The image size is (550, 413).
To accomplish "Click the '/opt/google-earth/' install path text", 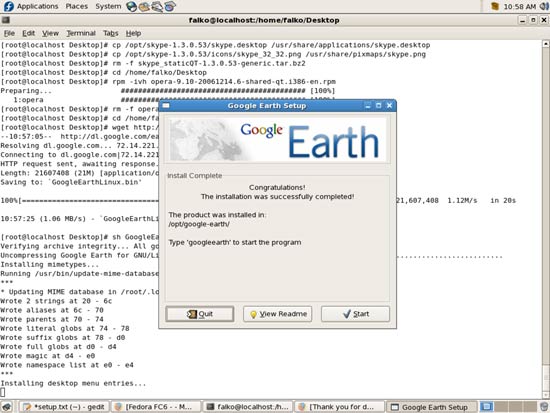I will click(x=199, y=224).
